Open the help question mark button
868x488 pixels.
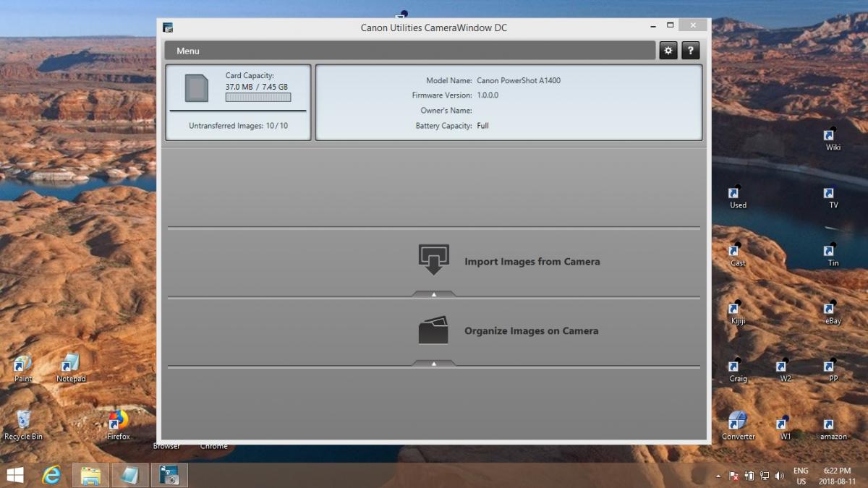690,51
